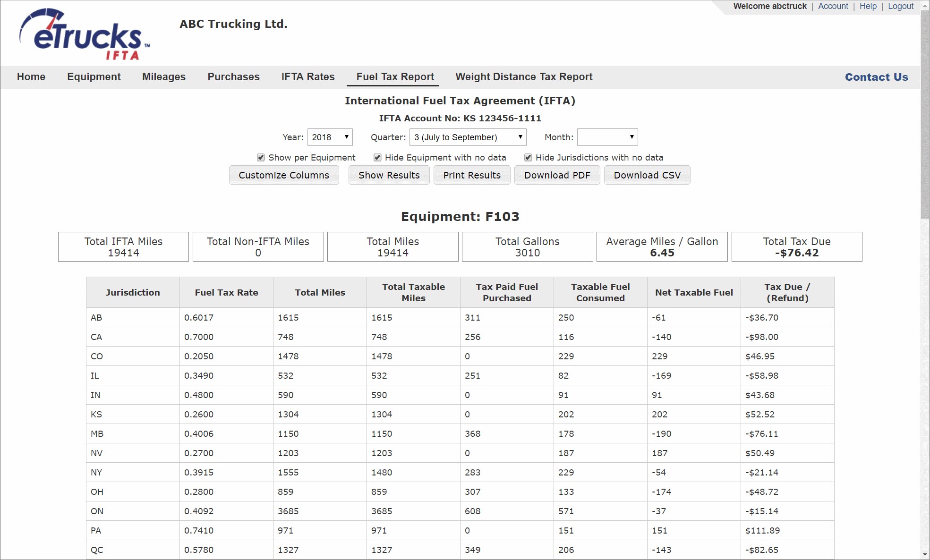This screenshot has width=930, height=560.
Task: Uncheck Hide Equipment with no data
Action: pos(377,158)
